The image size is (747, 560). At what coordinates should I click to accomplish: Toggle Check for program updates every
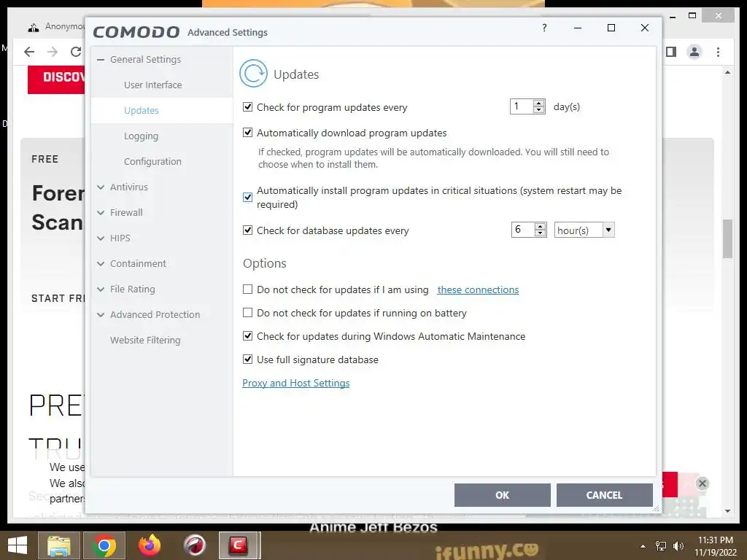coord(248,106)
